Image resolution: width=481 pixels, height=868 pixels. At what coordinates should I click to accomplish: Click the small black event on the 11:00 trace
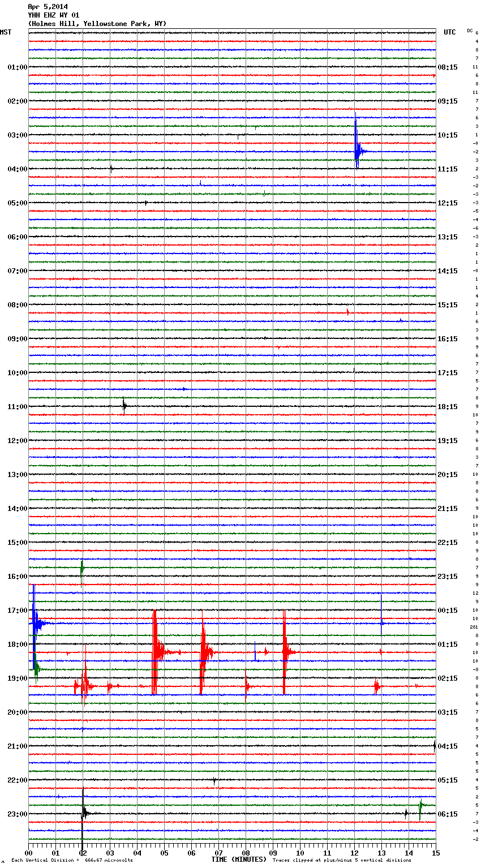click(124, 406)
